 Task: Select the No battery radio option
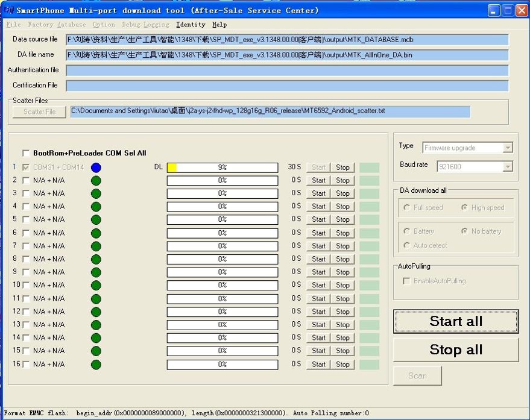pos(465,231)
